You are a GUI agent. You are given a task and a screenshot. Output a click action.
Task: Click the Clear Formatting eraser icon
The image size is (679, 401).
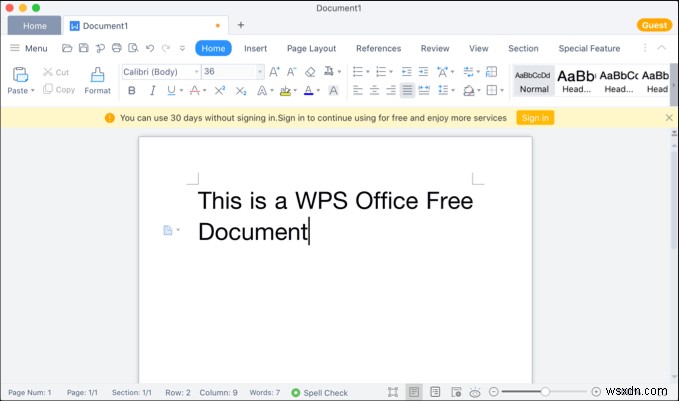310,71
